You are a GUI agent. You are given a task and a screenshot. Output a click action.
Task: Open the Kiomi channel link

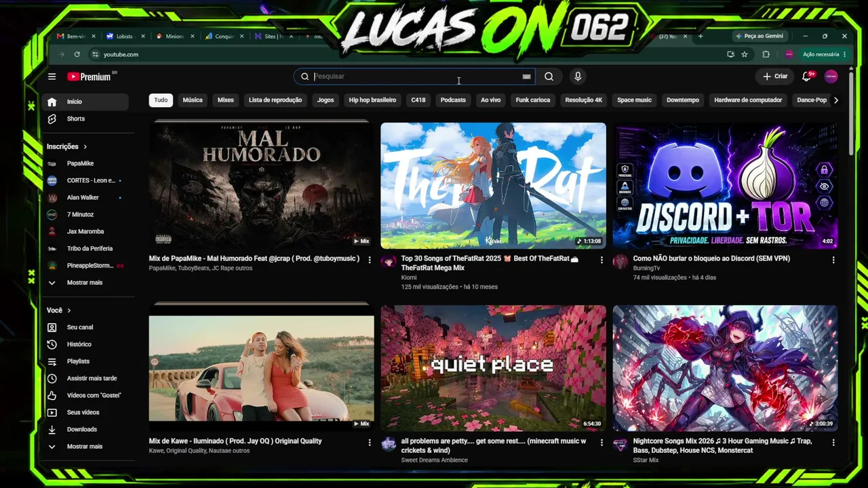click(x=409, y=277)
